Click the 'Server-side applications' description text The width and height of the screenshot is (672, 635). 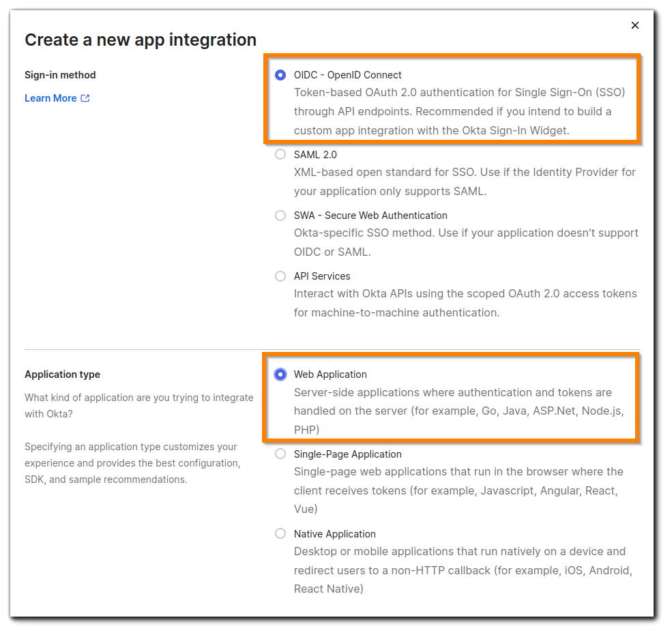click(x=458, y=411)
